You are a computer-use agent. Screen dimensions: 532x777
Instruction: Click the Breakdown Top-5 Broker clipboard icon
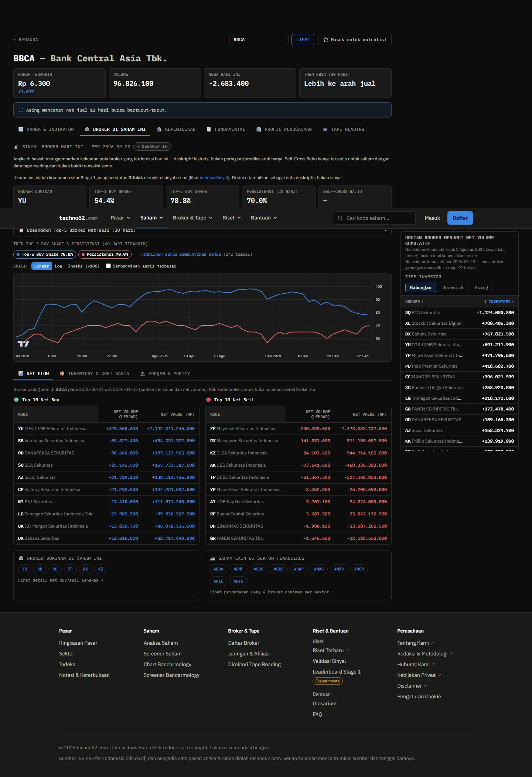click(x=21, y=230)
